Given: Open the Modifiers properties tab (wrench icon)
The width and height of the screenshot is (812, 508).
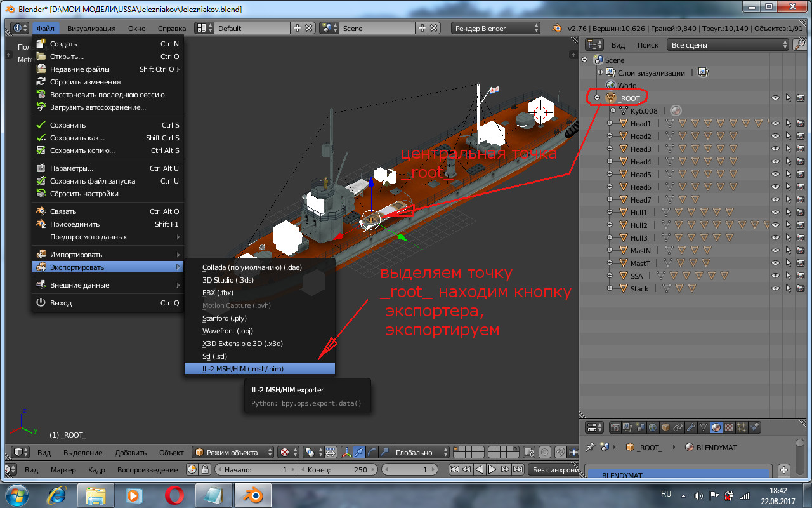Looking at the screenshot, I should click(691, 427).
